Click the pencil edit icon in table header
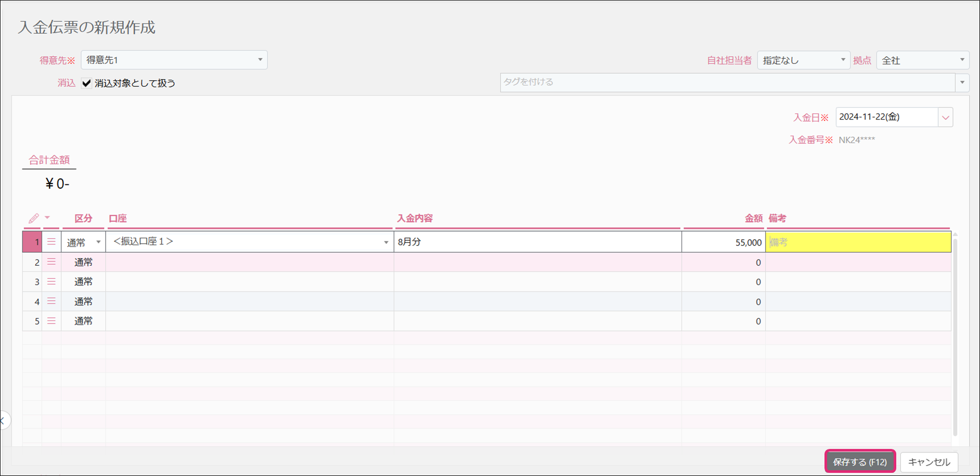 pyautogui.click(x=34, y=218)
